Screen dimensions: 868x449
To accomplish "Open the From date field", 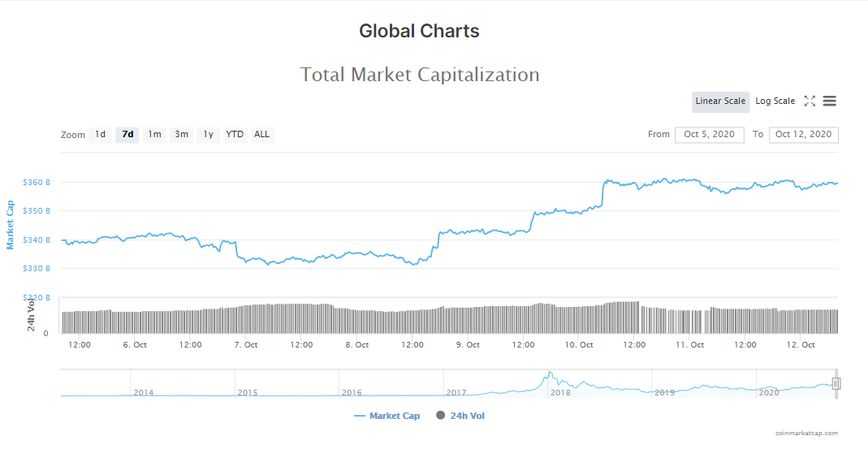I will (x=709, y=135).
